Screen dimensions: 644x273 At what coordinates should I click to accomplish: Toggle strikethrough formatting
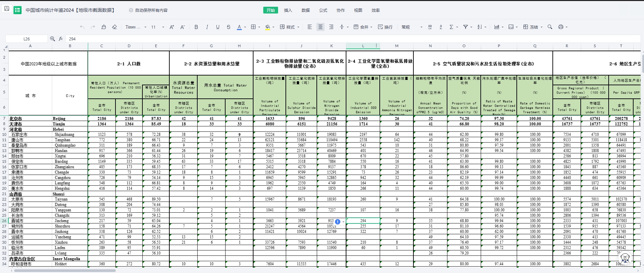pos(228,27)
